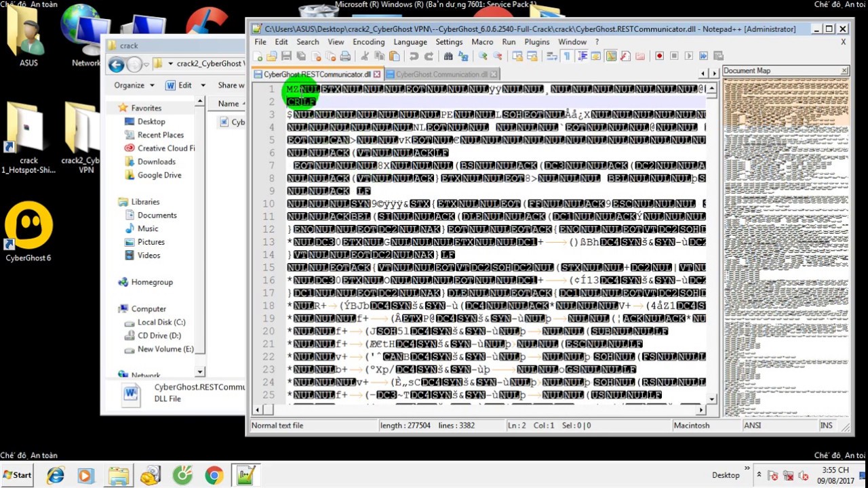Switch to CyberGhost.Communication.dll tab
This screenshot has width=868, height=488.
point(441,75)
